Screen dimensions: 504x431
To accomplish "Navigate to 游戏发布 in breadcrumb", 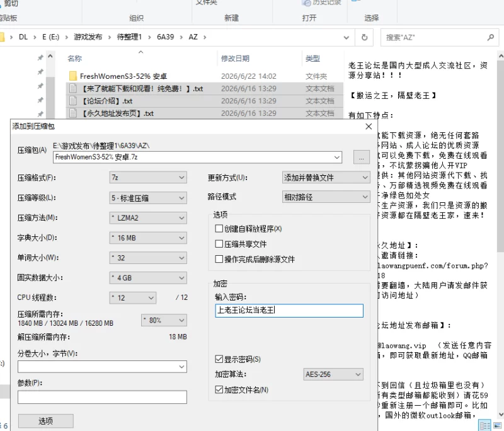I will [x=88, y=37].
